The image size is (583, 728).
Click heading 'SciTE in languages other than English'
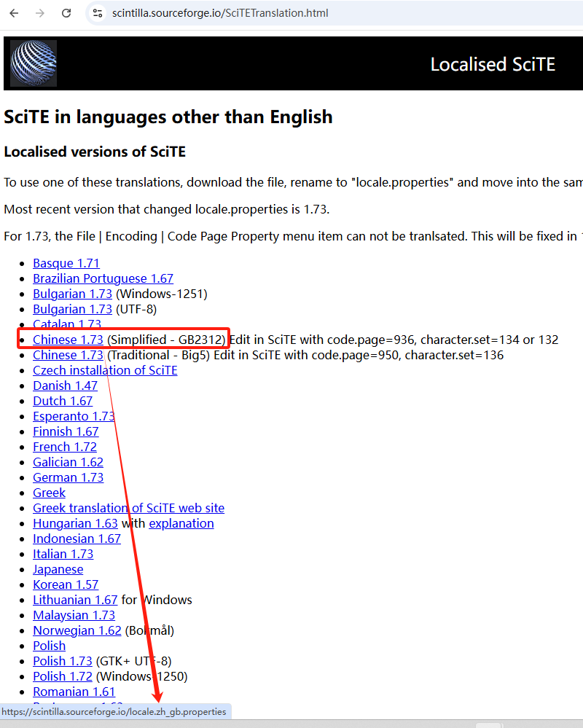(168, 117)
